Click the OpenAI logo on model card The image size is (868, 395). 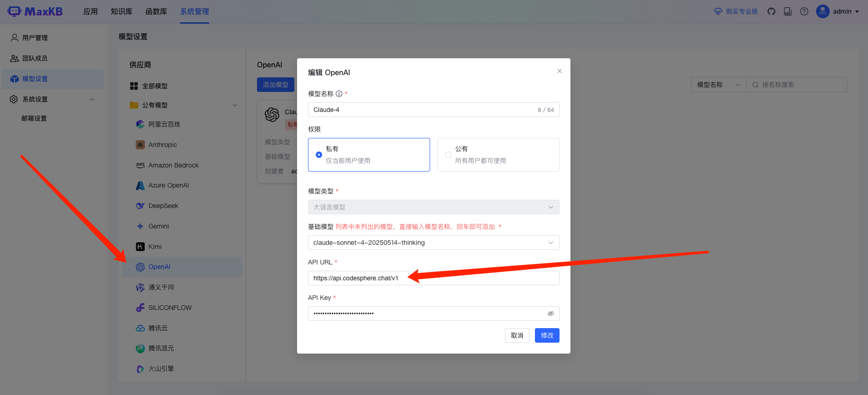(x=272, y=115)
